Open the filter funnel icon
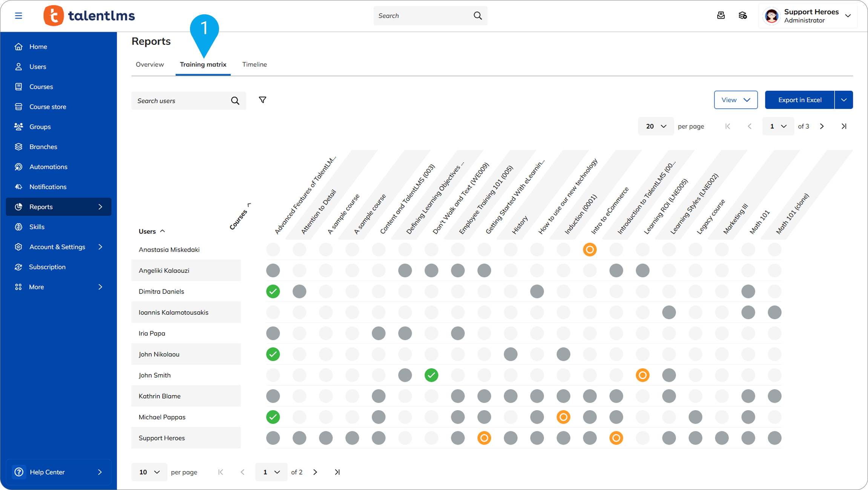 262,100
